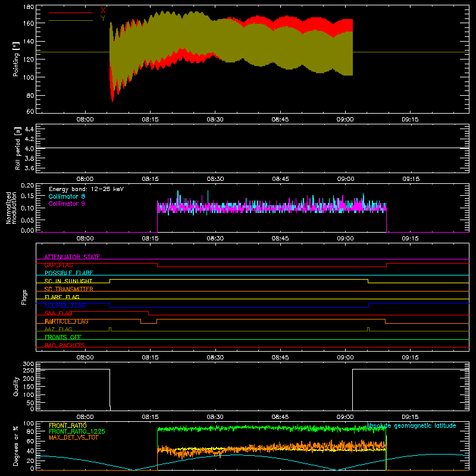
Task: Click the 4.0 value on Roll period axis
Action: 29,148
